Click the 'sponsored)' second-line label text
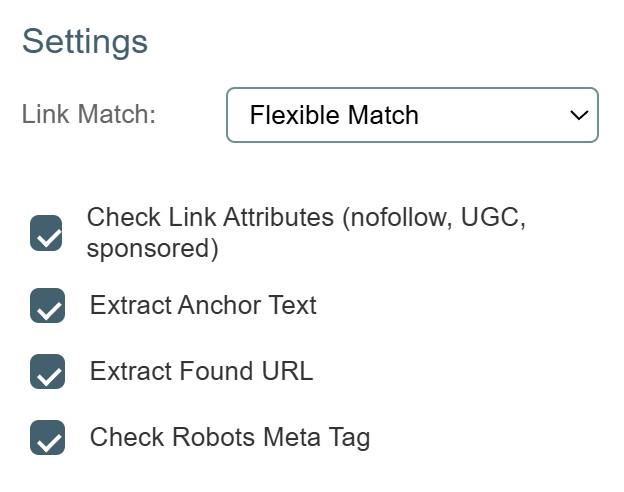Viewport: 624px width, 492px height. coord(152,248)
